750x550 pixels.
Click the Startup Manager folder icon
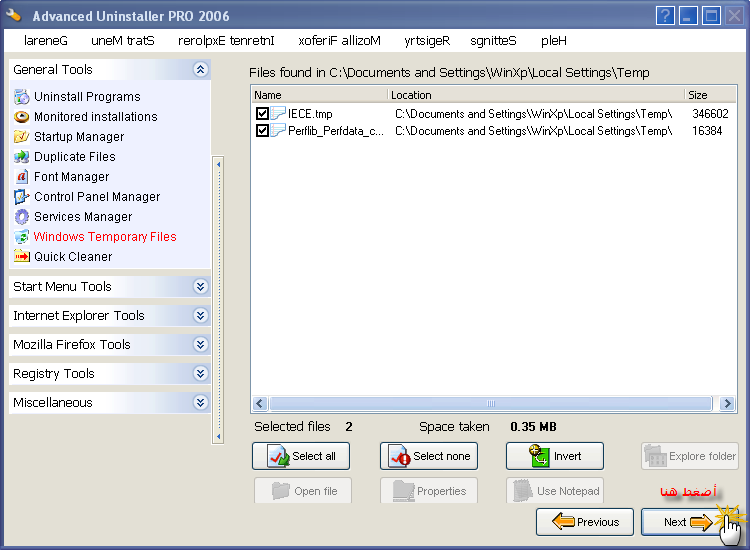tap(22, 137)
